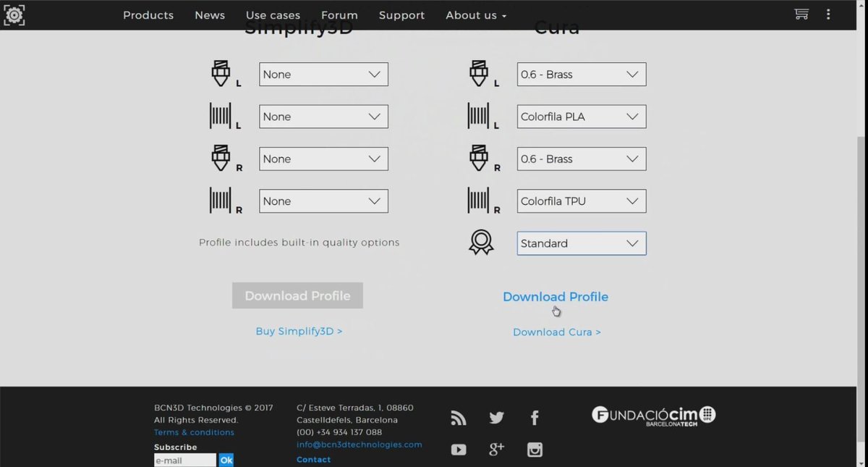
Task: Open Simplify3D left filament dropdown
Action: (323, 117)
